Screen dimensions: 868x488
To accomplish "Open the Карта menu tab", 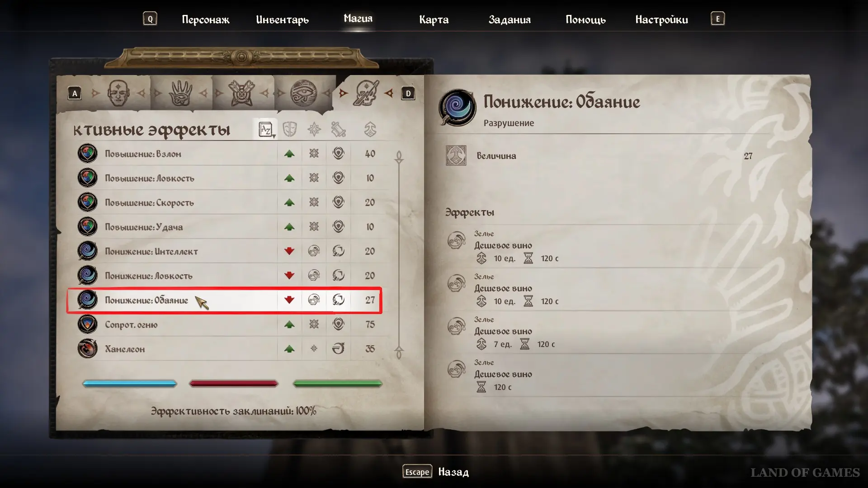I will click(434, 19).
